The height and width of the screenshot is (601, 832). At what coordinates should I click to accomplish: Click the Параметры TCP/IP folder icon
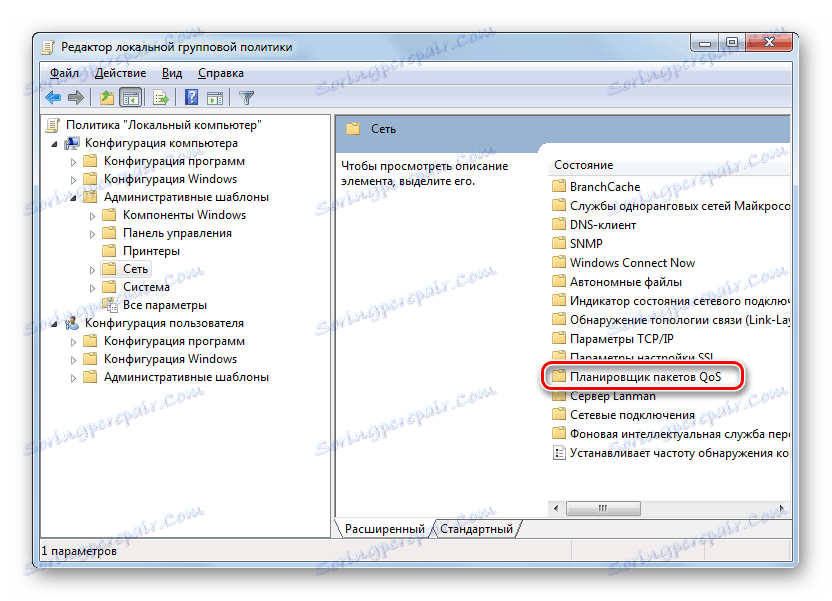[x=559, y=338]
